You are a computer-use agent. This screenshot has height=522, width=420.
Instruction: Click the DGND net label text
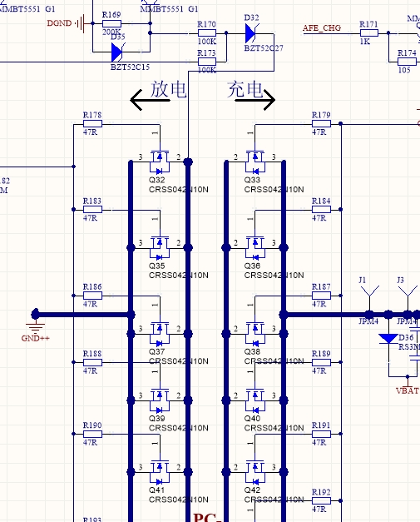59,23
